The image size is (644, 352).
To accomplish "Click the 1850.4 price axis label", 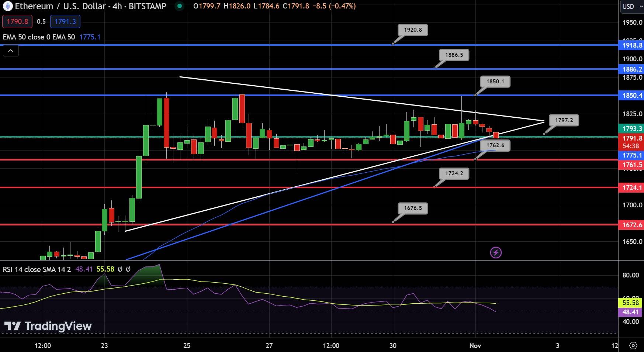I will pyautogui.click(x=631, y=96).
